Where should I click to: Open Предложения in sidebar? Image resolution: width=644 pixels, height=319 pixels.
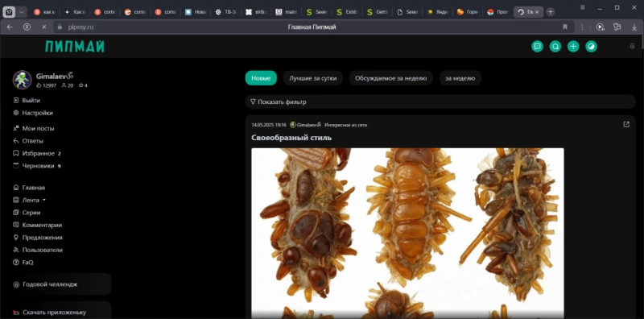[38, 237]
